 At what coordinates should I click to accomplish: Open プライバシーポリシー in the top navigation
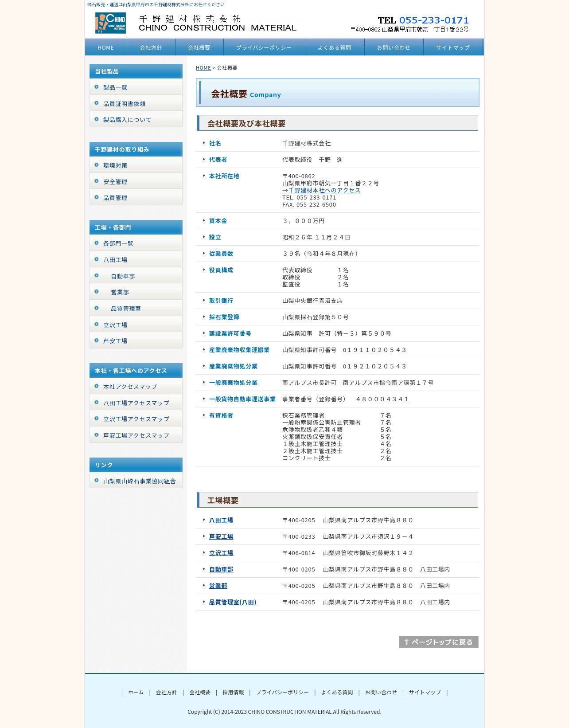pos(264,47)
